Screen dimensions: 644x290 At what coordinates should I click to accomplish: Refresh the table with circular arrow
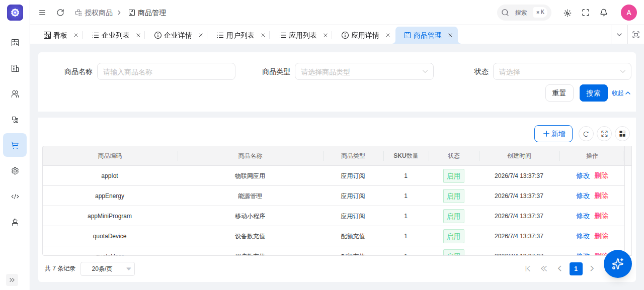586,134
